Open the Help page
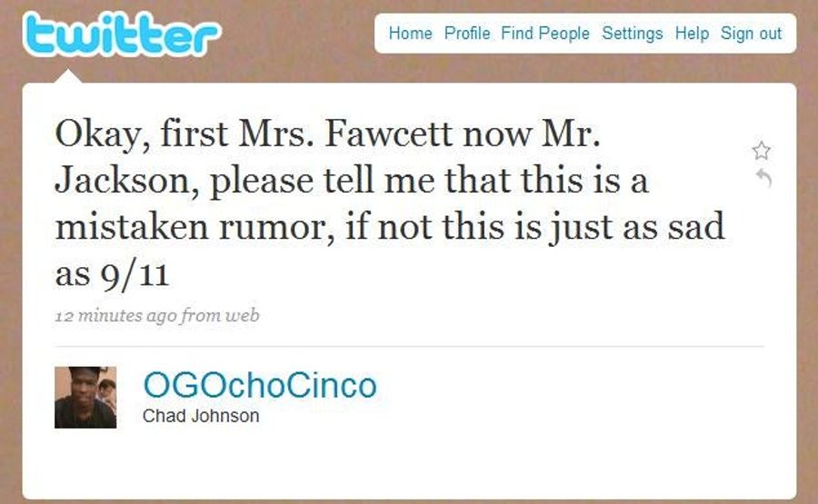This screenshot has width=818, height=504. (x=692, y=34)
